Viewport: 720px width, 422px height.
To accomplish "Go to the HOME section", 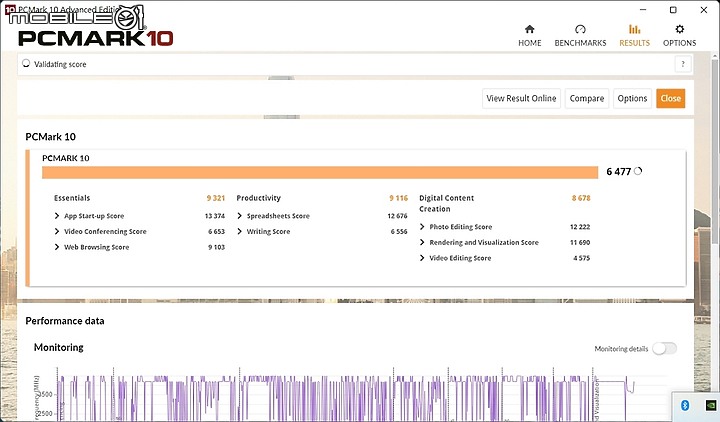I will [529, 36].
